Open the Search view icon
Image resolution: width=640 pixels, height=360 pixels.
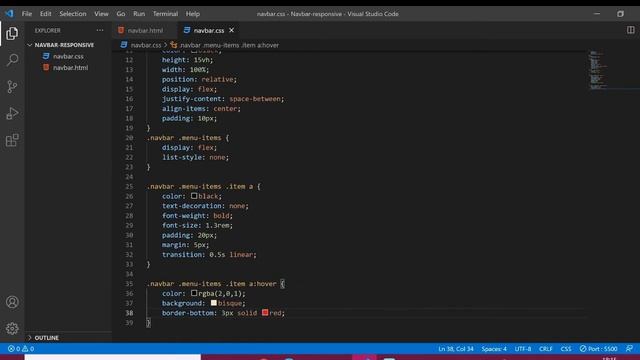pos(12,60)
